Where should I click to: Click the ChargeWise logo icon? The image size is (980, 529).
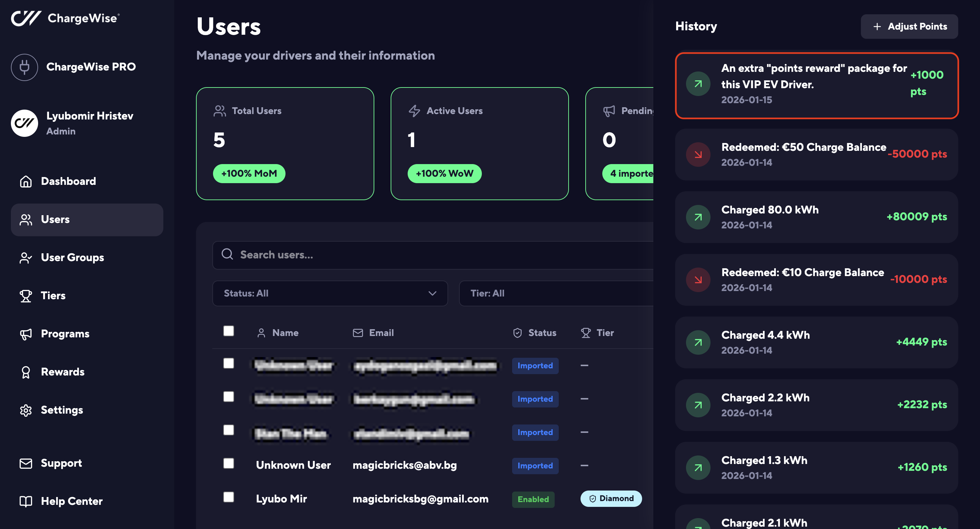point(26,18)
